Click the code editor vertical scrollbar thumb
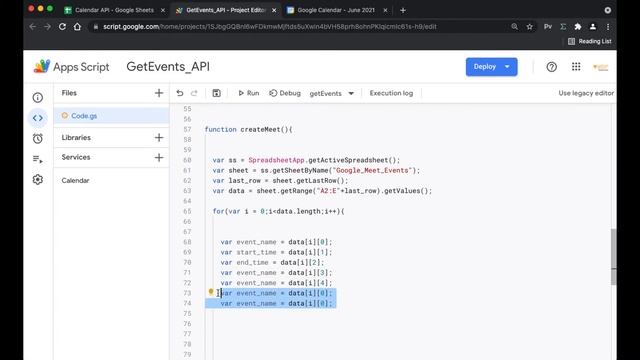The width and height of the screenshot is (640, 360). (613, 256)
